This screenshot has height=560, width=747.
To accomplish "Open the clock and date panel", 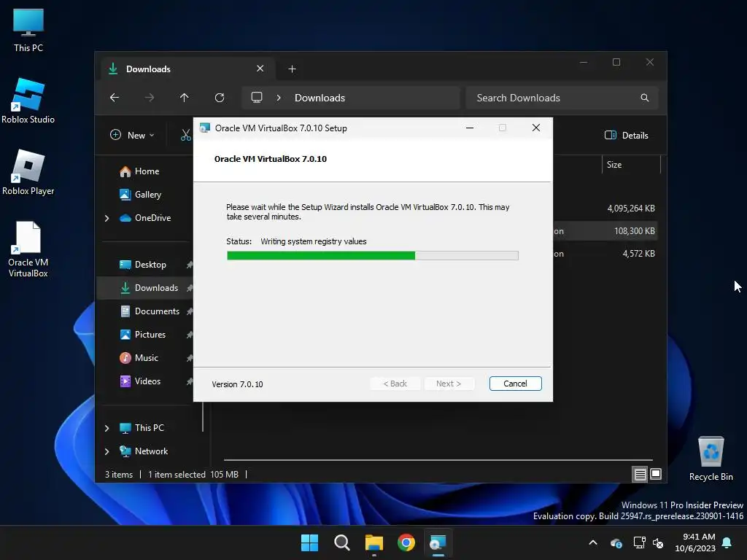I will point(695,542).
